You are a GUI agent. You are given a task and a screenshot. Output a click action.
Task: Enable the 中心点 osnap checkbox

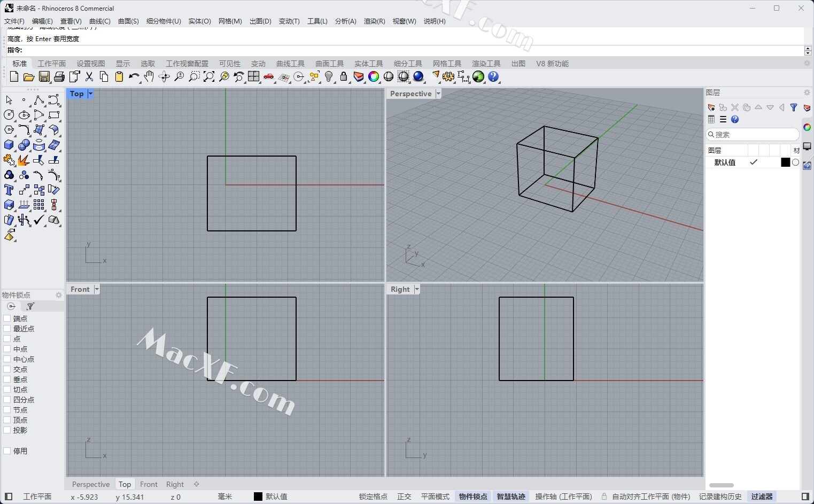coord(7,359)
